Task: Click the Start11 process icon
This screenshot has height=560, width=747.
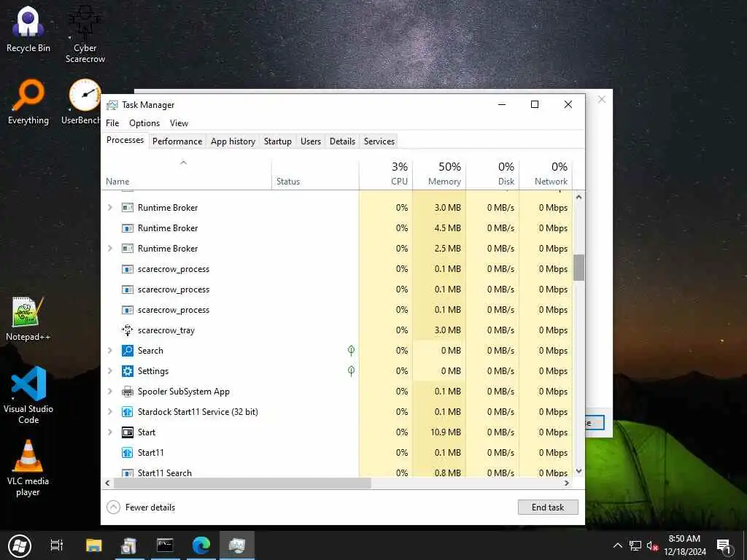Action: [x=127, y=452]
